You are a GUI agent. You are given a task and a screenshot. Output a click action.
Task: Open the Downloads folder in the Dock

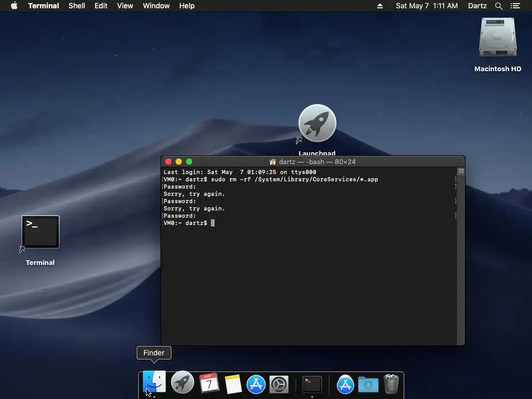pyautogui.click(x=368, y=385)
